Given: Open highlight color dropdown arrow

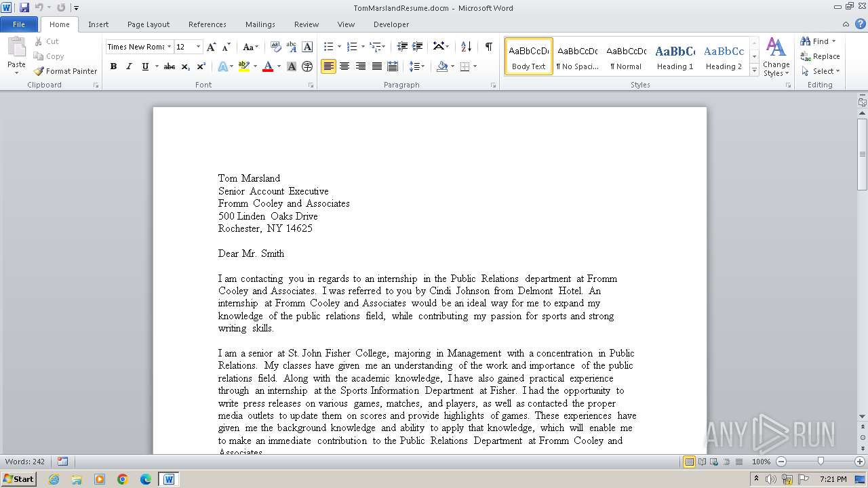Looking at the screenshot, I should 255,66.
